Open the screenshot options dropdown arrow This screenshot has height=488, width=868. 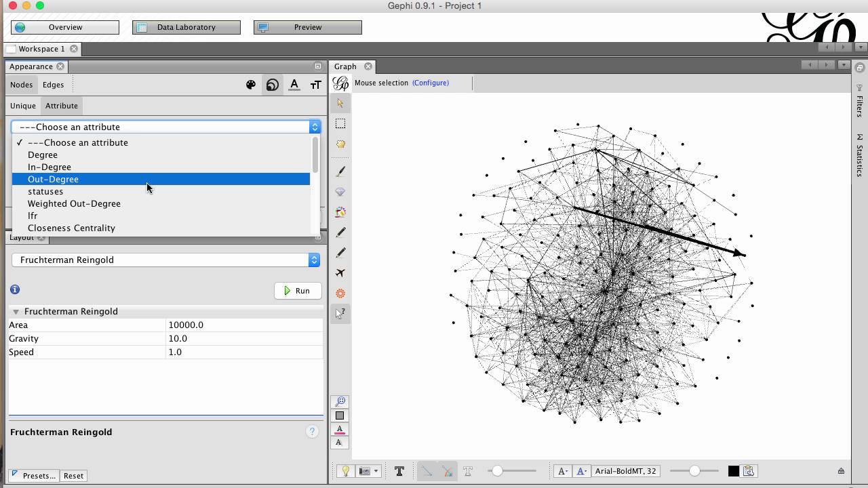tap(376, 471)
